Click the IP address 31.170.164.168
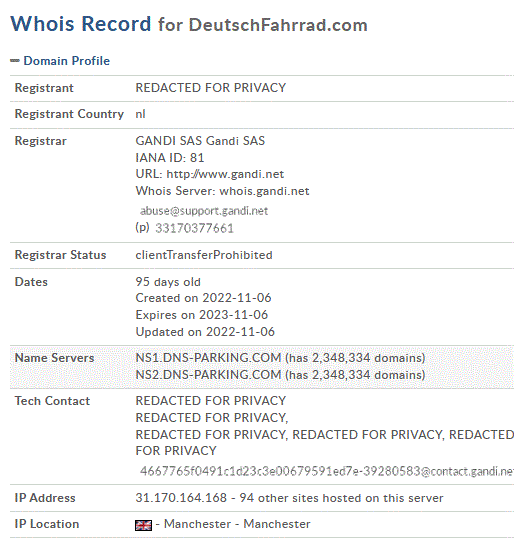 click(181, 498)
